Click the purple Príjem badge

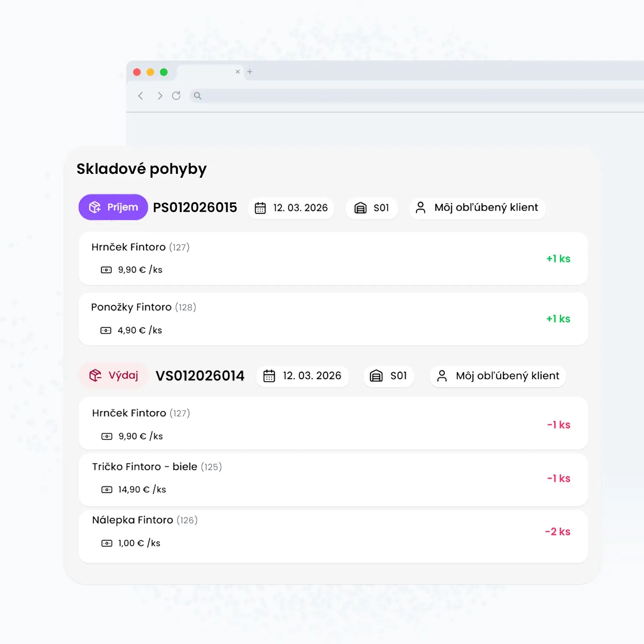click(113, 207)
